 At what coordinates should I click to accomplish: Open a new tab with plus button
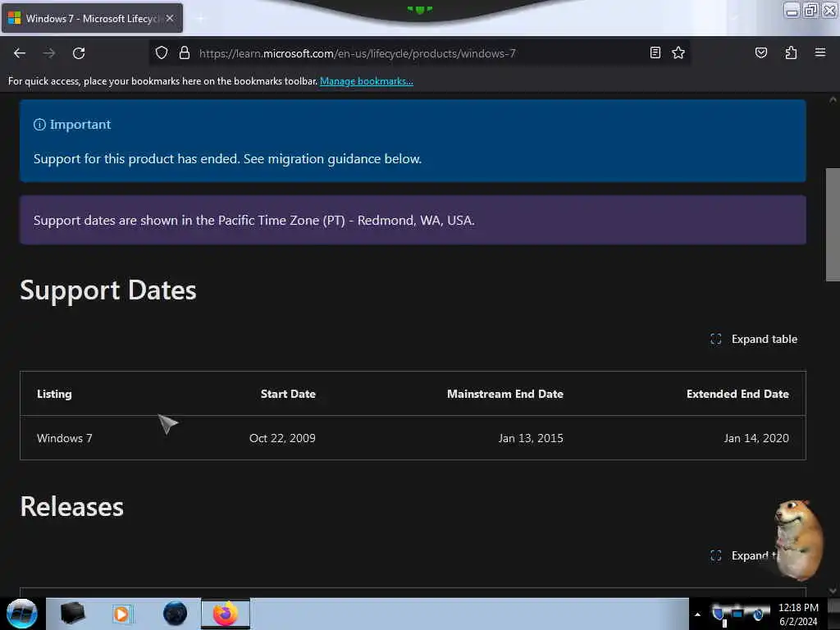click(x=200, y=19)
